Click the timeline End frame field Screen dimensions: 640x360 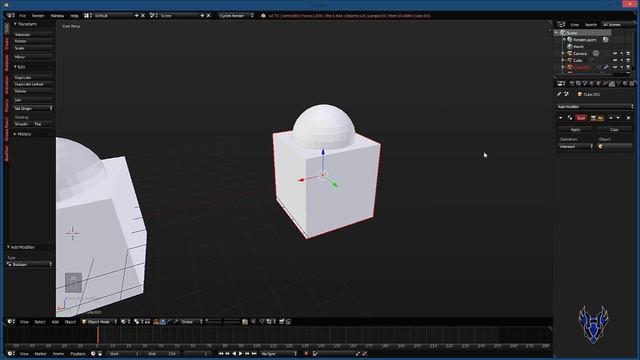(162, 353)
